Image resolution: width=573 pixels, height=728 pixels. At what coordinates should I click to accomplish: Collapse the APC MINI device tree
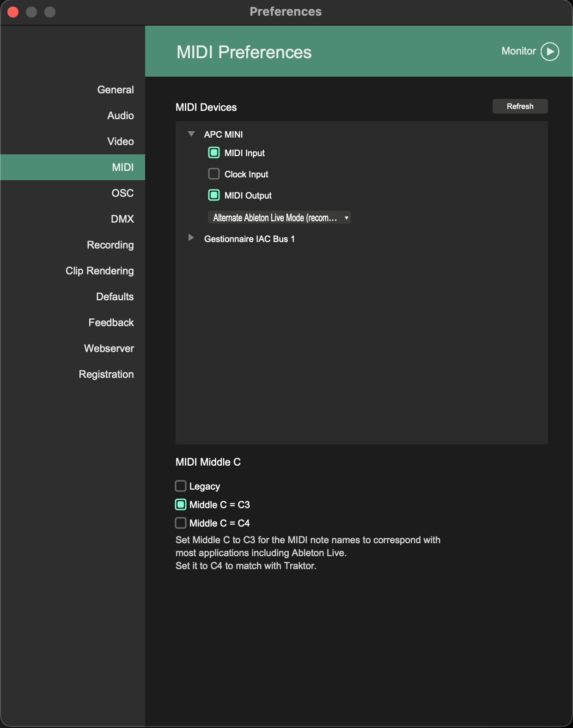191,134
